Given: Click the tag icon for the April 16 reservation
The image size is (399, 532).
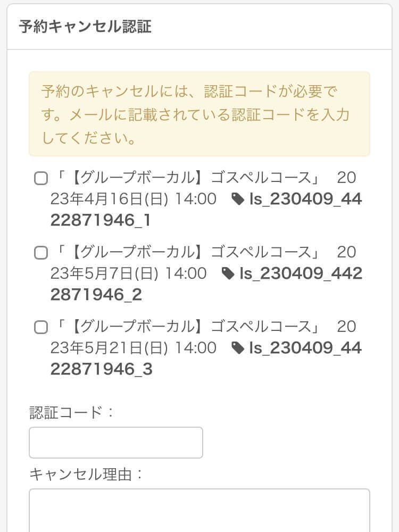Looking at the screenshot, I should coord(238,199).
